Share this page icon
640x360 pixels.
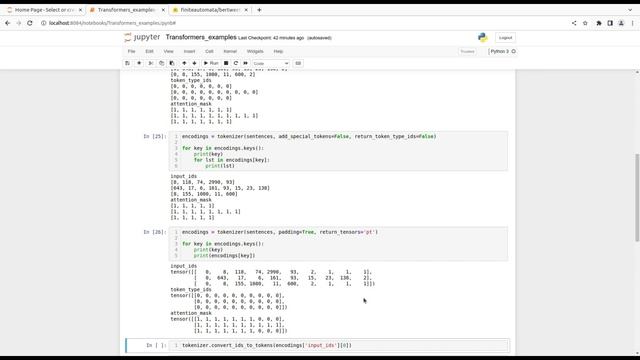pos(574,23)
